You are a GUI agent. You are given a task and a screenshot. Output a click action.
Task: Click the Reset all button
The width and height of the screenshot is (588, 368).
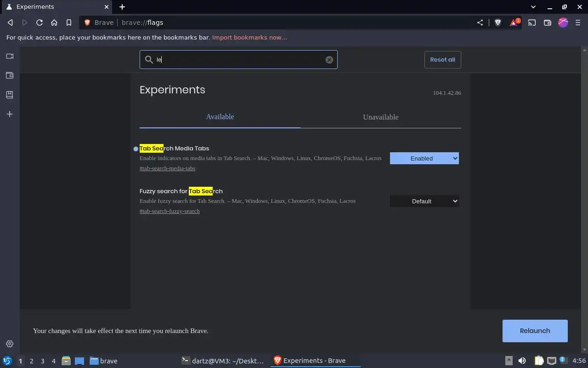click(443, 60)
